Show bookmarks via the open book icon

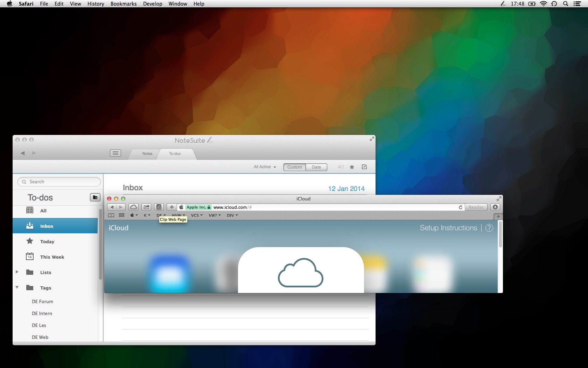111,215
